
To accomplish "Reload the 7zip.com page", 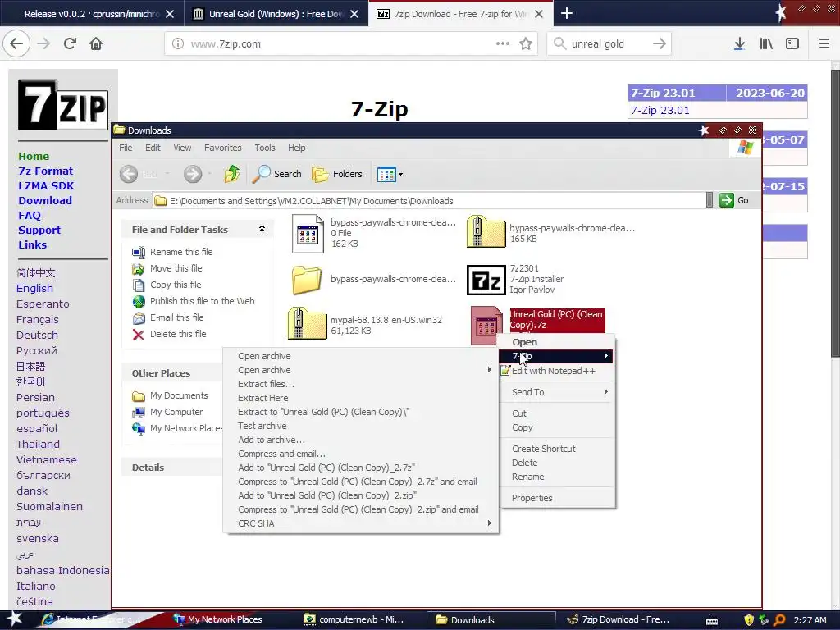I will tap(70, 43).
